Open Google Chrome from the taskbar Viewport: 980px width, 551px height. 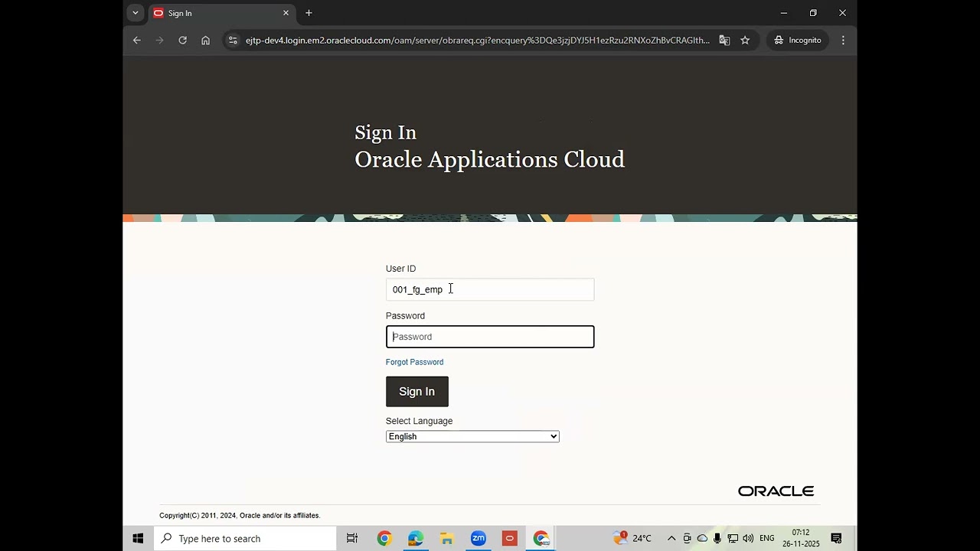(384, 539)
